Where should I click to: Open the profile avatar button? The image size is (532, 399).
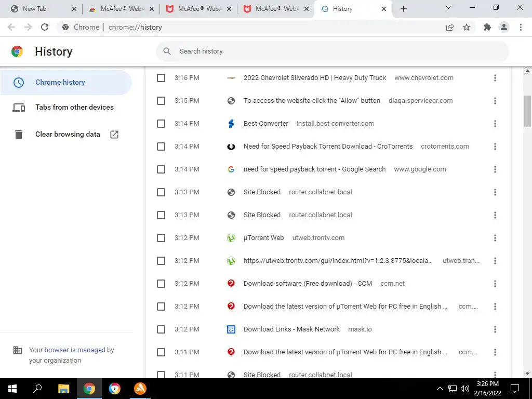[x=504, y=27]
